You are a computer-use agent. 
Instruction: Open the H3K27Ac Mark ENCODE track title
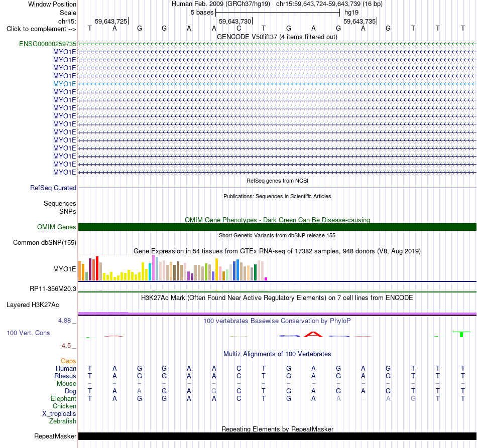tap(277, 297)
